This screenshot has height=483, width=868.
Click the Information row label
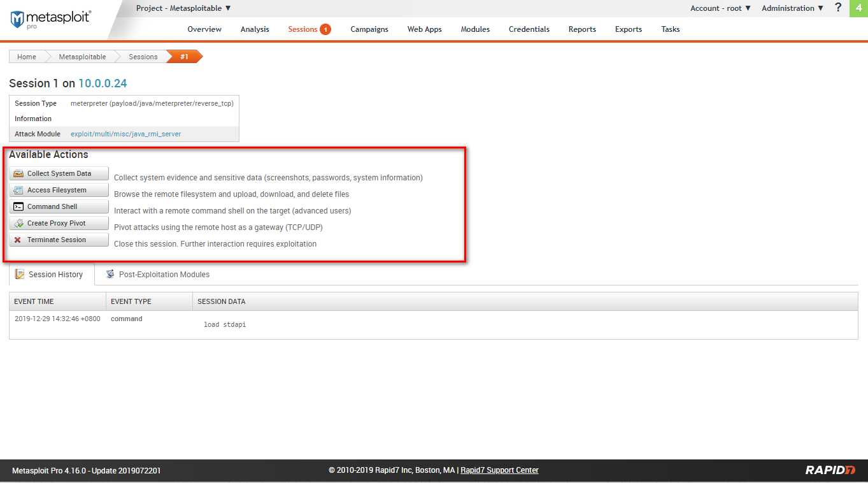click(x=33, y=119)
